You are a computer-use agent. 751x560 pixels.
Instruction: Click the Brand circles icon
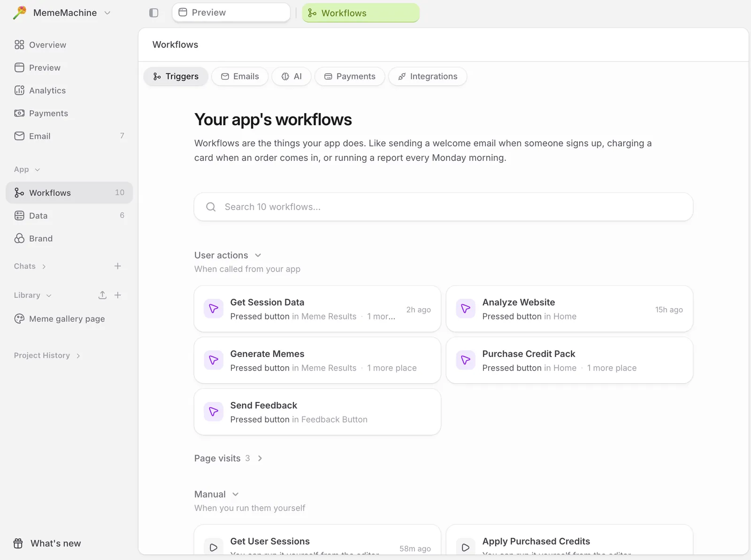click(19, 238)
